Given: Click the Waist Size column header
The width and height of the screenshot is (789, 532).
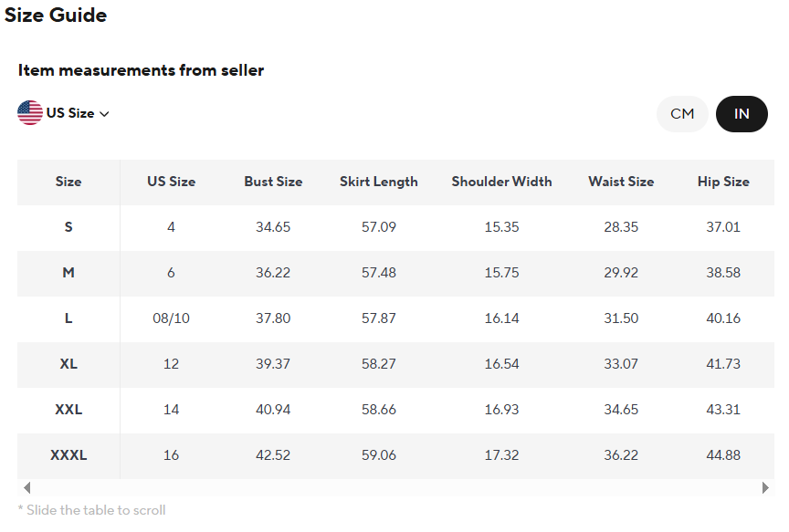Looking at the screenshot, I should tap(621, 182).
